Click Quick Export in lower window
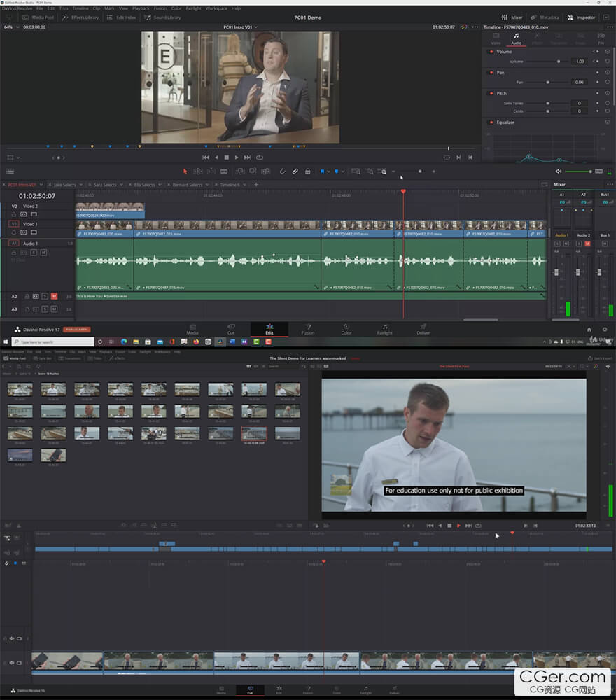The width and height of the screenshot is (616, 700). (600, 358)
